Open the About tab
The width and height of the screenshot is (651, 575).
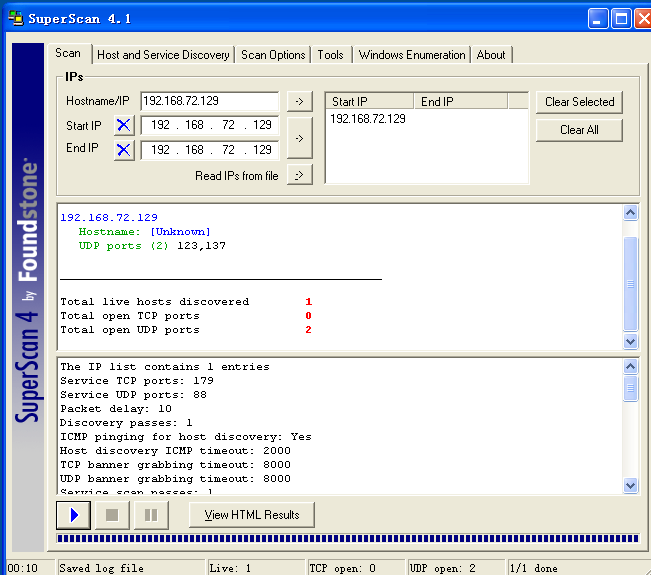click(x=491, y=55)
